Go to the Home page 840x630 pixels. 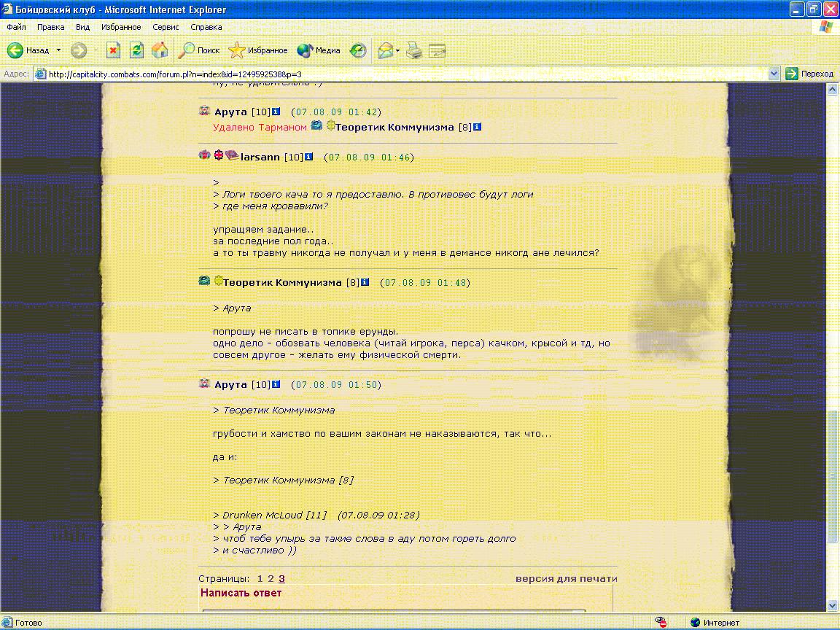[160, 50]
